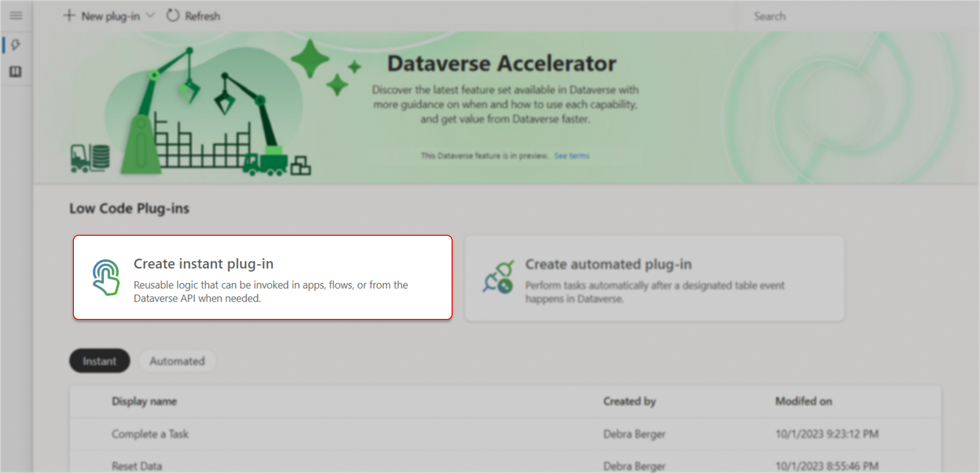Click the hamburger menu icon at top left
Image resolution: width=980 pixels, height=473 pixels.
(x=15, y=15)
